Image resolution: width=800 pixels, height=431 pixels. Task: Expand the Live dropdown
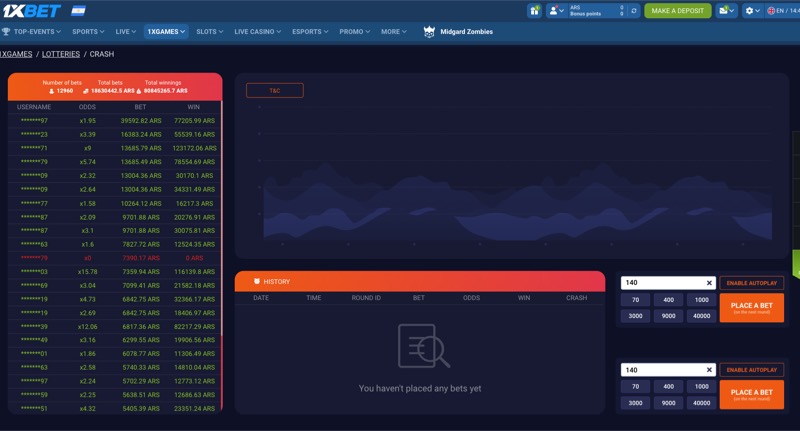click(126, 32)
